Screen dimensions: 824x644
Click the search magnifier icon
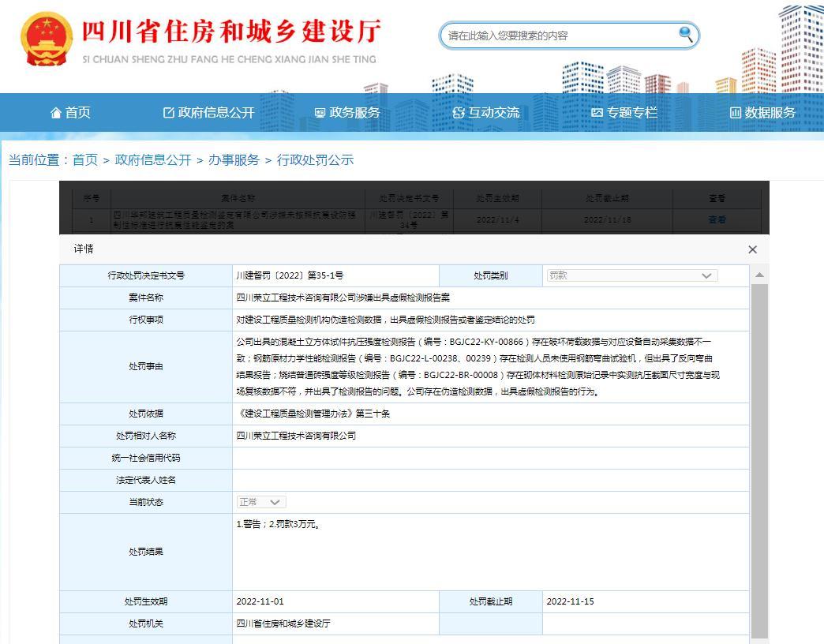685,34
